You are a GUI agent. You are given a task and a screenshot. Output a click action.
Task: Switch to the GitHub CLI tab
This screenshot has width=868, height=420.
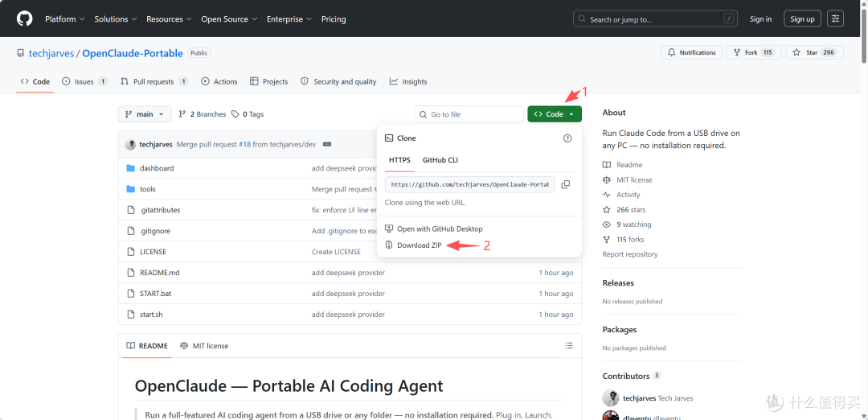click(440, 160)
